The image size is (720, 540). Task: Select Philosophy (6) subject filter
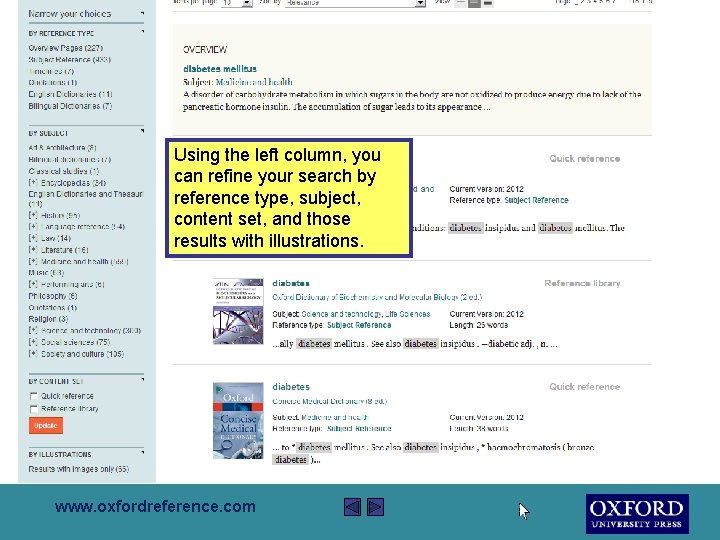point(53,296)
